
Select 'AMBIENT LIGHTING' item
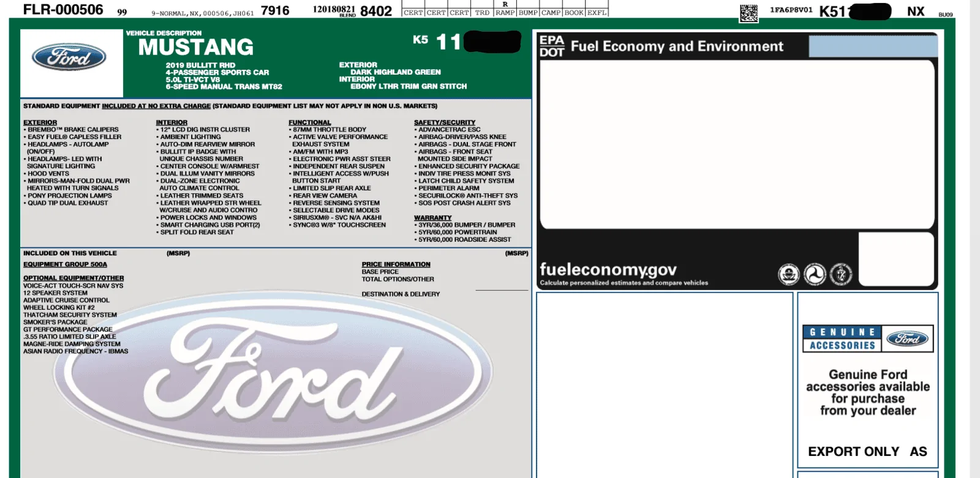point(188,137)
